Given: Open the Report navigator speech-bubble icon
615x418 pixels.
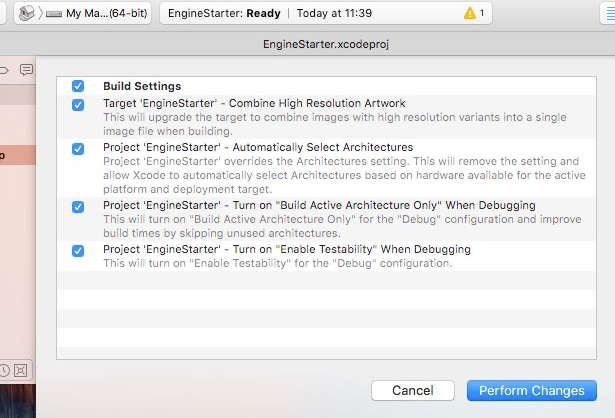Looking at the screenshot, I should coord(27,70).
